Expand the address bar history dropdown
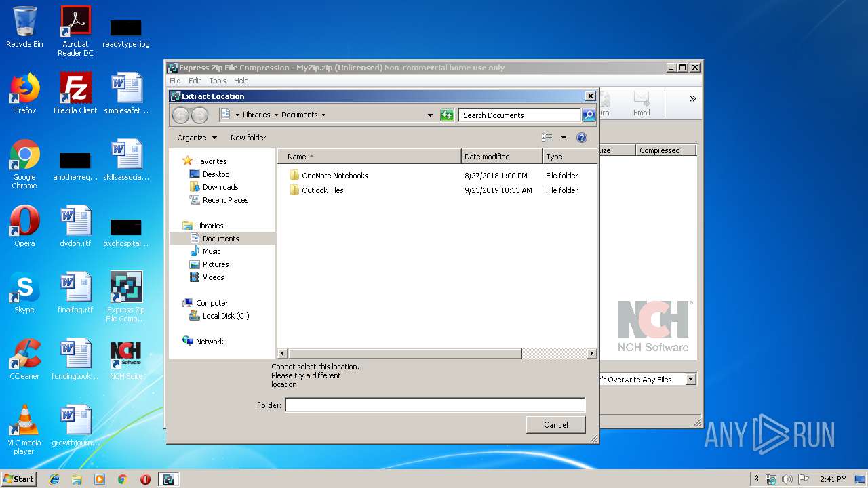The height and width of the screenshot is (488, 868). pos(430,115)
